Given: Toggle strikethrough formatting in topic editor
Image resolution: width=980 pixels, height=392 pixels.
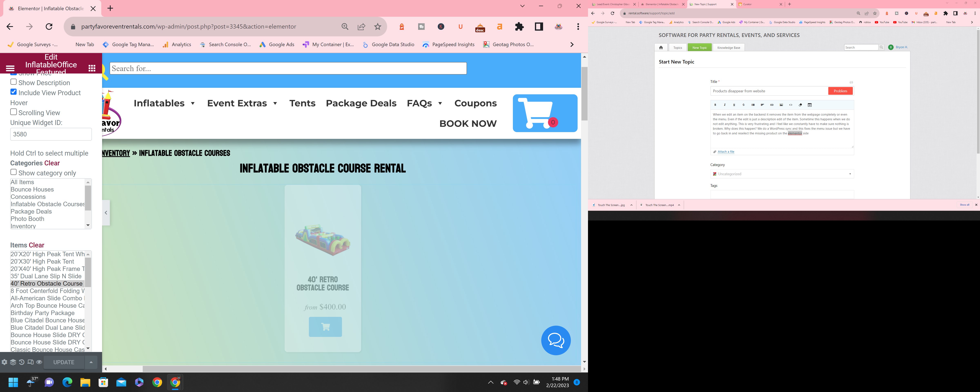Looking at the screenshot, I should point(743,105).
